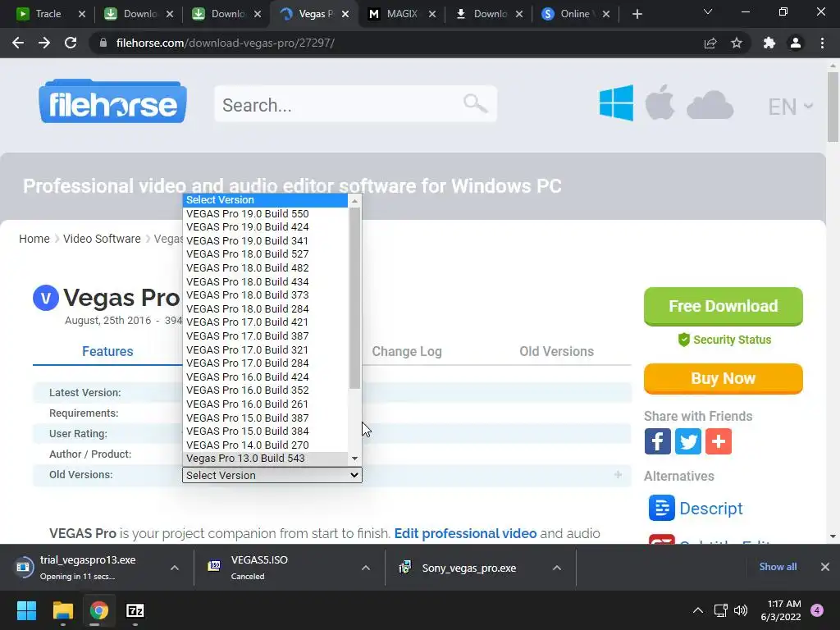This screenshot has width=840, height=630.
Task: Click the Free Download button
Action: 724,307
